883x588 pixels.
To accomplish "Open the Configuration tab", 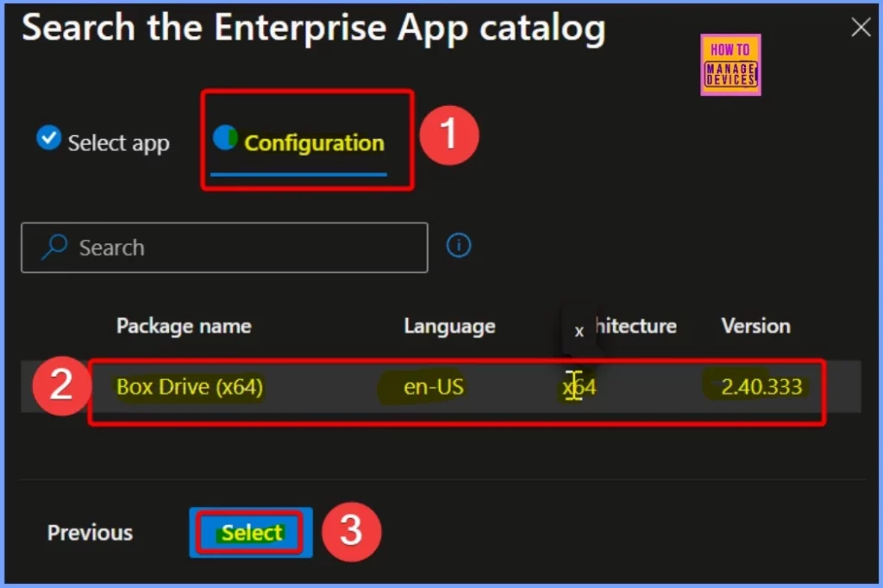I will (298, 144).
